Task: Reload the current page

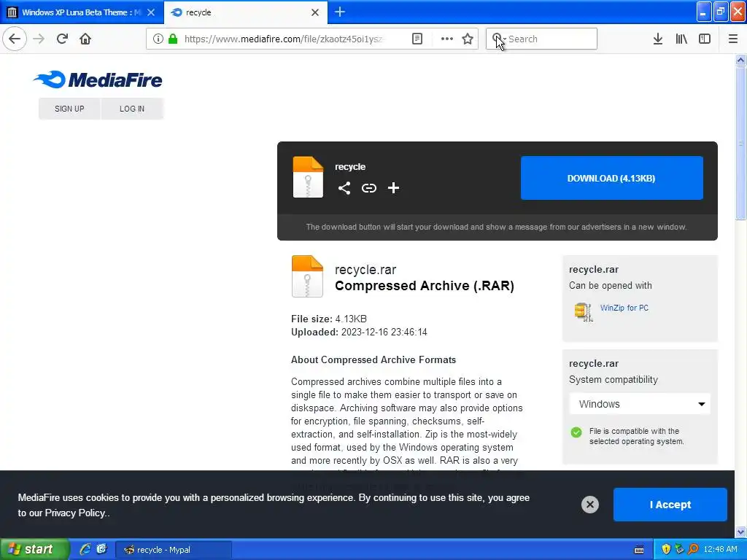Action: point(63,39)
